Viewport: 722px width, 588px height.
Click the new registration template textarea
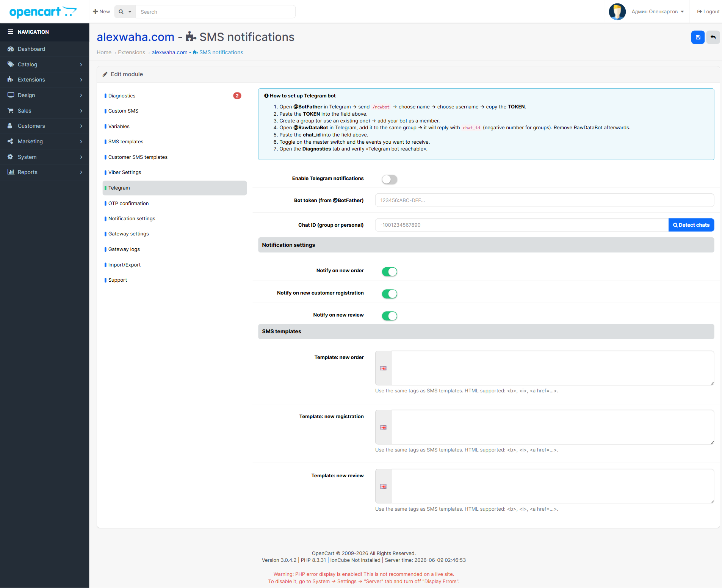[553, 427]
